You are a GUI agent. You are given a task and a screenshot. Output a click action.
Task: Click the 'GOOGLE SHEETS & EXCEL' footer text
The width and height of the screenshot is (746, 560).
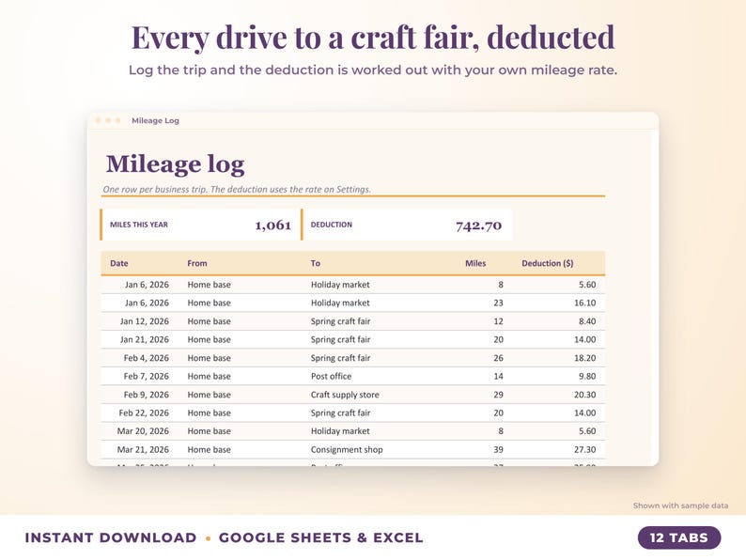point(320,537)
